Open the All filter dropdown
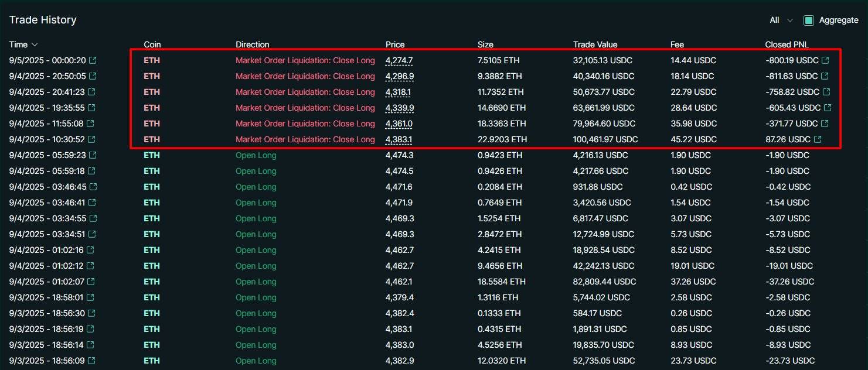This screenshot has height=370, width=868. click(781, 20)
